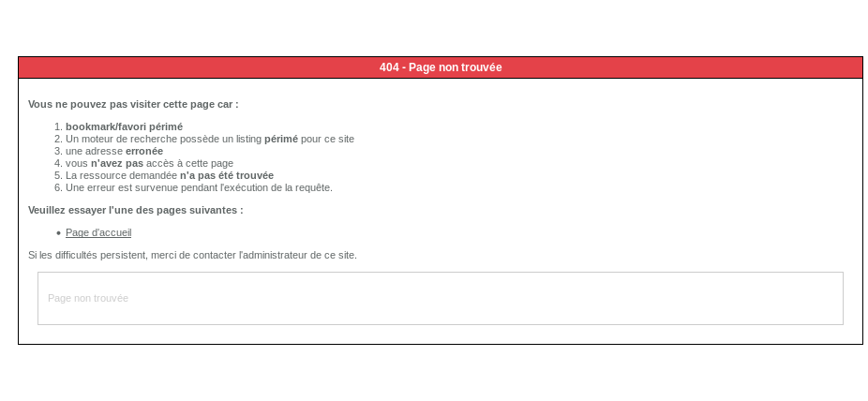This screenshot has height=401, width=868.
Task: Click the phrase 'pendant l'exécution de la requête'
Action: pyautogui.click(x=266, y=187)
